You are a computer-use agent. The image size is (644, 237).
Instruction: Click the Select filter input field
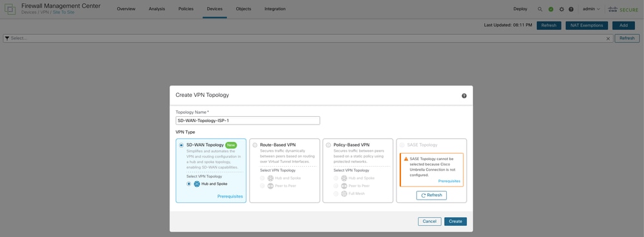coord(308,38)
